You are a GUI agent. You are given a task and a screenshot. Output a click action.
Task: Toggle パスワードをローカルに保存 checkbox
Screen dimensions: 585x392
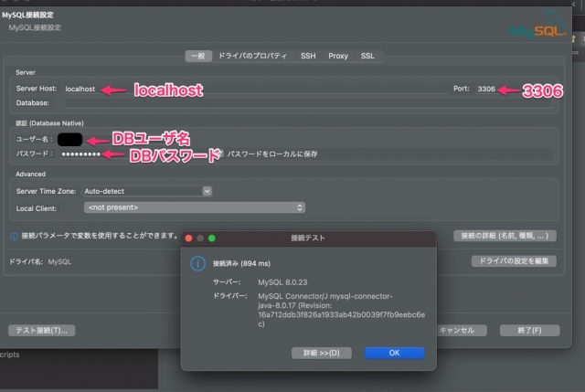(221, 154)
